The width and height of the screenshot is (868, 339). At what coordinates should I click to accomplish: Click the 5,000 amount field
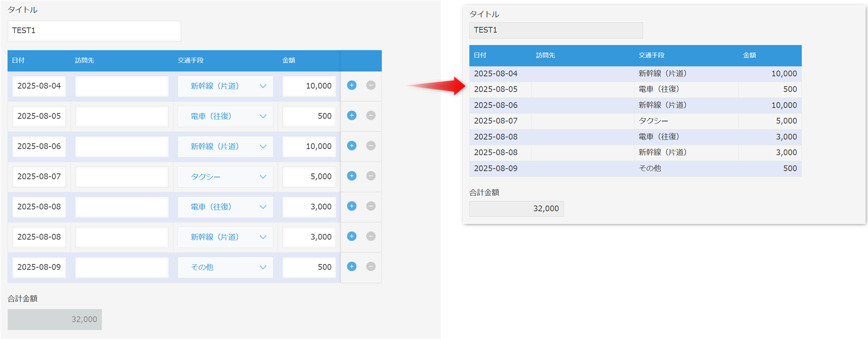click(x=309, y=177)
